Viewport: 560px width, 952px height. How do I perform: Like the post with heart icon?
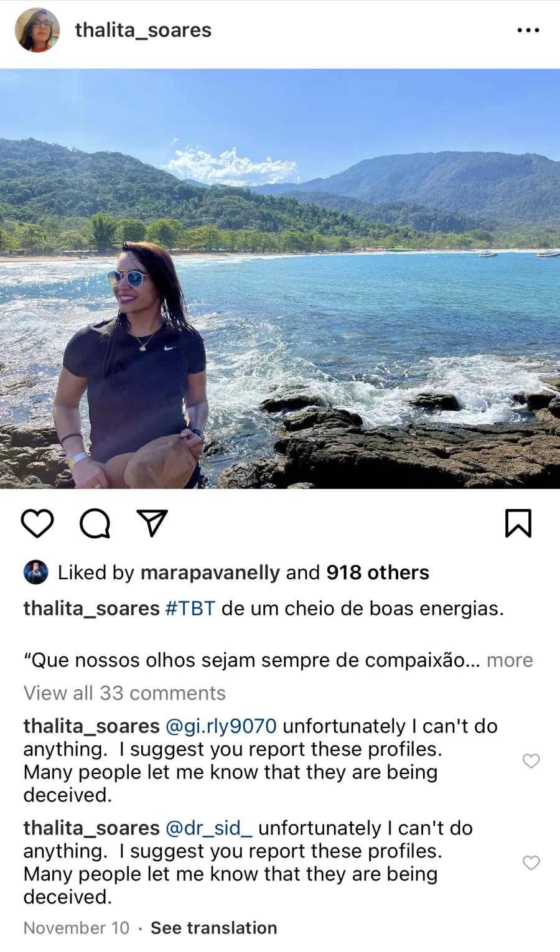pyautogui.click(x=37, y=523)
